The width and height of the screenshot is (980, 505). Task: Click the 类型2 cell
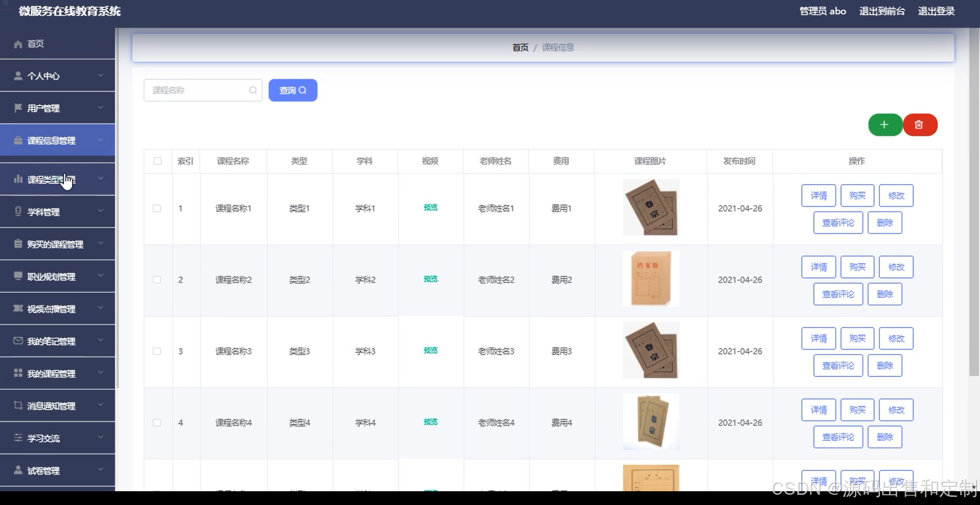tap(300, 280)
